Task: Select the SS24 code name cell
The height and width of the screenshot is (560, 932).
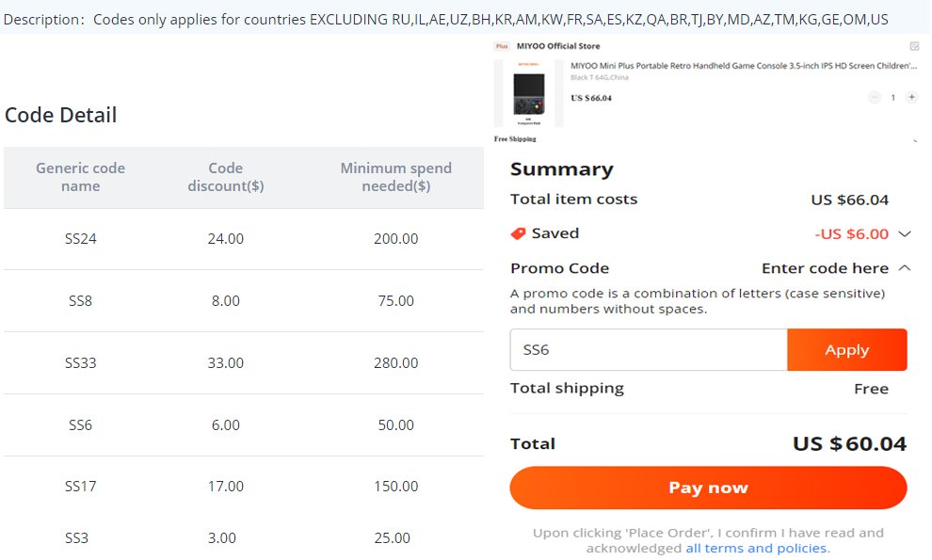Action: (x=80, y=239)
